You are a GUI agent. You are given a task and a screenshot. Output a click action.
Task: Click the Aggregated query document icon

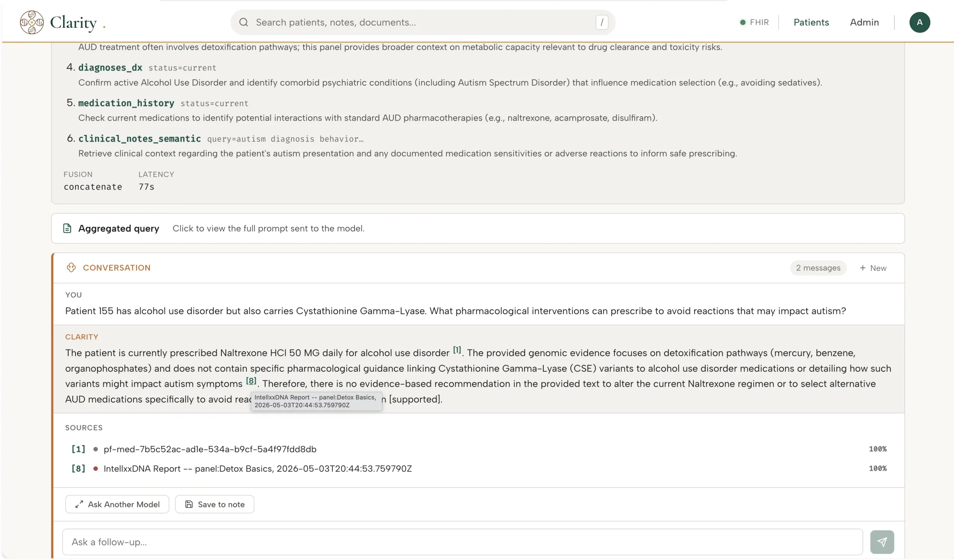point(67,228)
